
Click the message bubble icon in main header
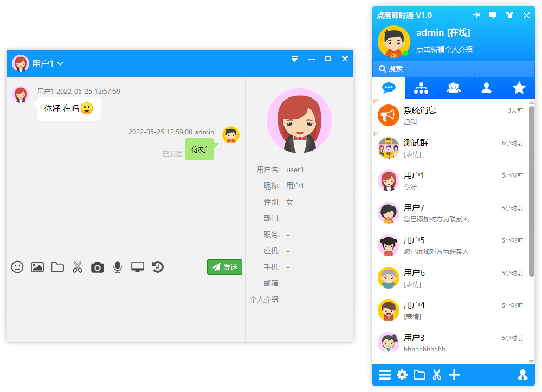pos(493,15)
